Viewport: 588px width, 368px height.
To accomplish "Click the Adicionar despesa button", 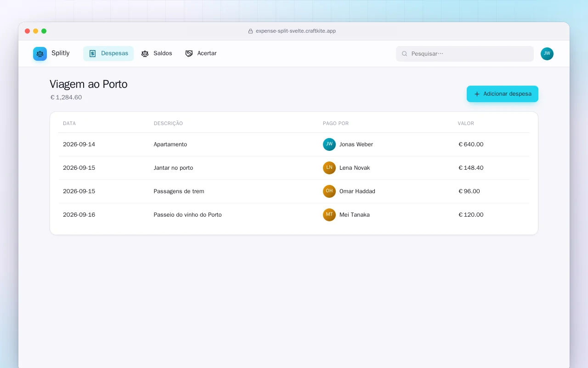I will (x=503, y=94).
